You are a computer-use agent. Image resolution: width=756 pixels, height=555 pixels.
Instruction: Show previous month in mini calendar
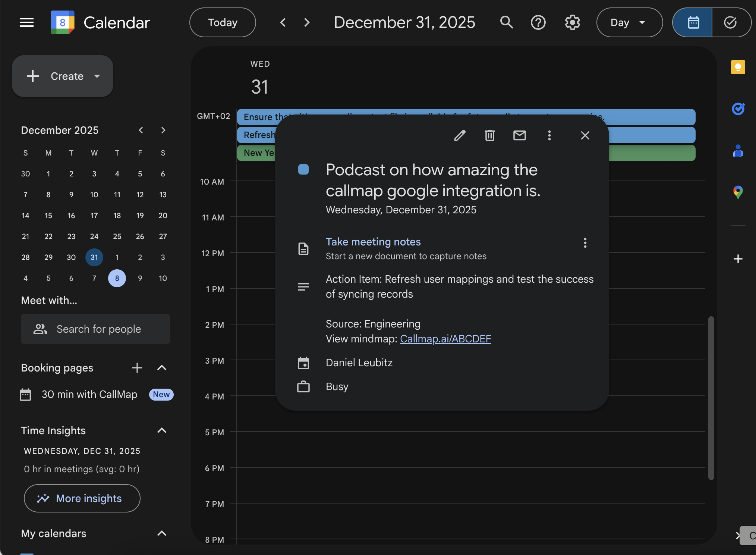point(141,130)
